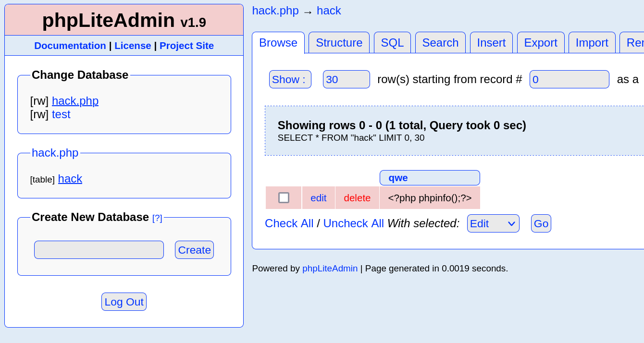
Task: Click the Create database button
Action: (x=194, y=250)
